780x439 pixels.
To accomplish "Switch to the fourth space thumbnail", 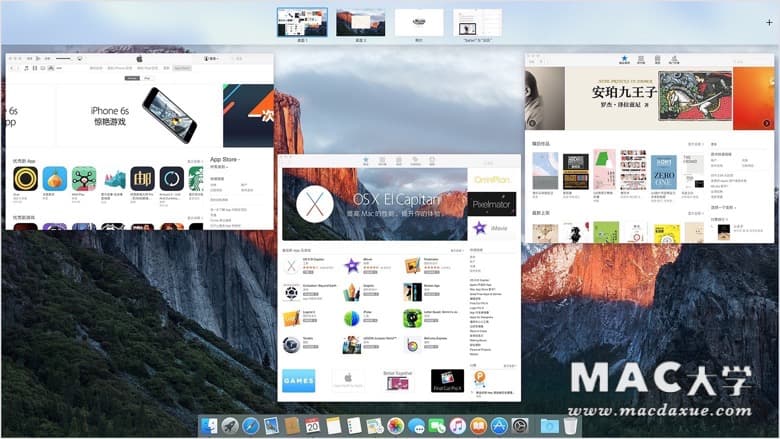I will [477, 22].
